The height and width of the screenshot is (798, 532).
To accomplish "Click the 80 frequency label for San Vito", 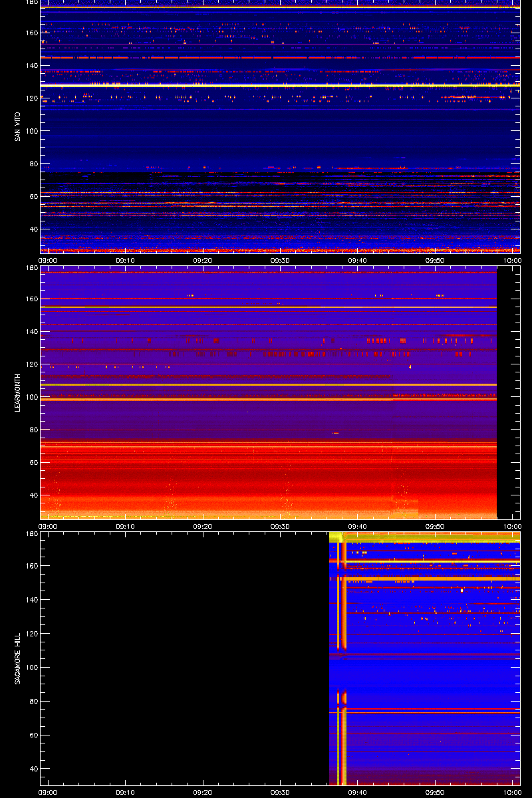I will coord(33,164).
